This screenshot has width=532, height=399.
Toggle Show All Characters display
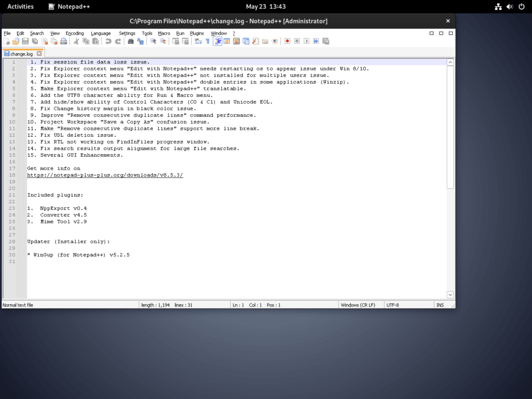(x=207, y=41)
